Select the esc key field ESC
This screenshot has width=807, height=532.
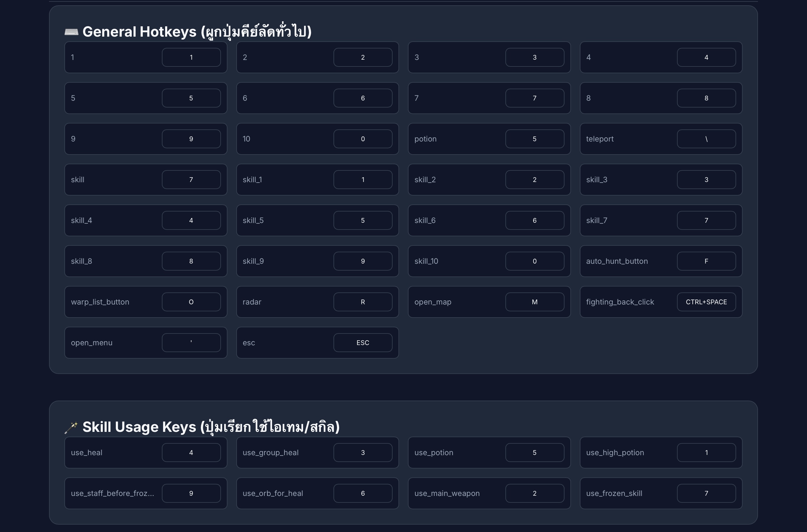[363, 342]
